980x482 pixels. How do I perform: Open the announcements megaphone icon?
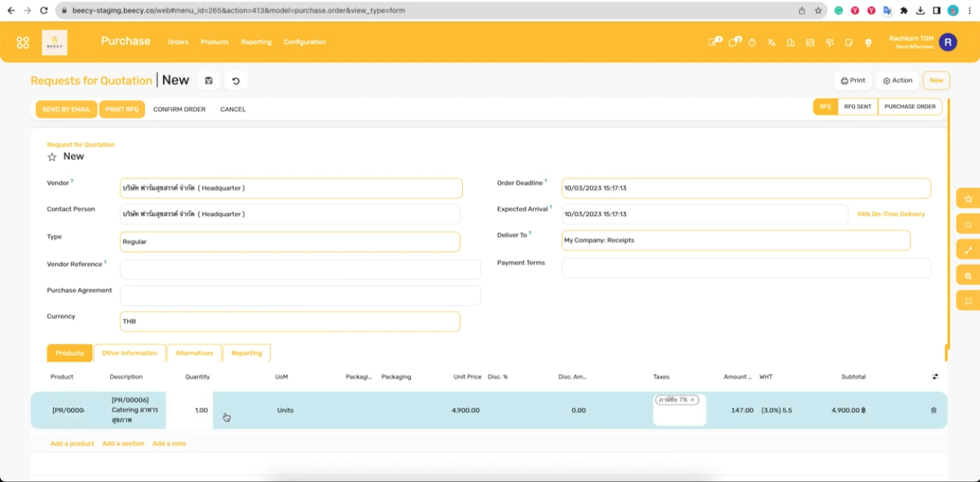pos(829,43)
